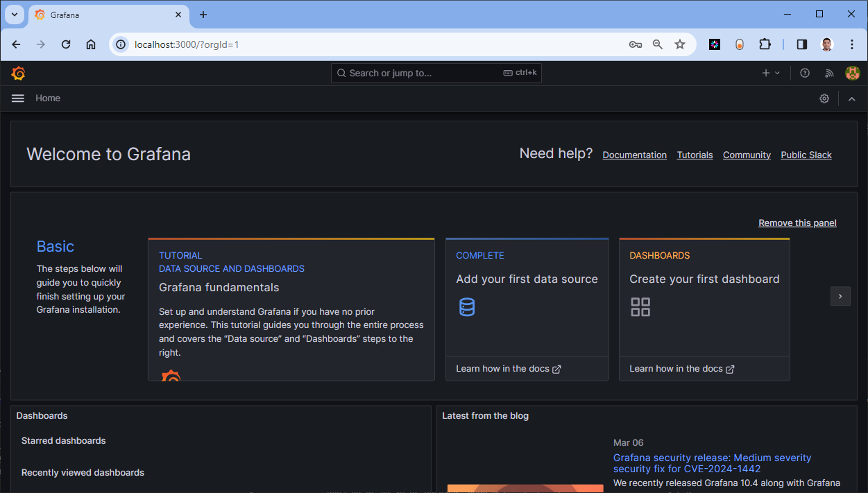Open the Chrome profile avatar
The height and width of the screenshot is (493, 868).
point(826,44)
